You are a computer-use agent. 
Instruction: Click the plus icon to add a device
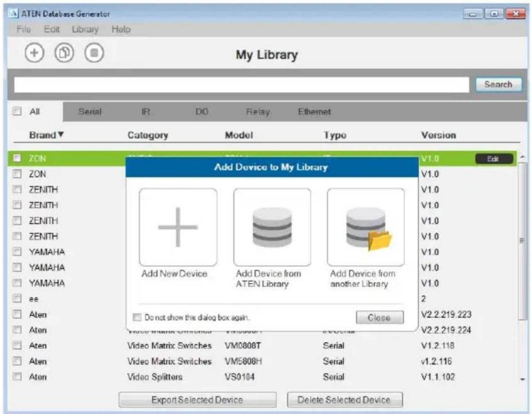tap(34, 53)
